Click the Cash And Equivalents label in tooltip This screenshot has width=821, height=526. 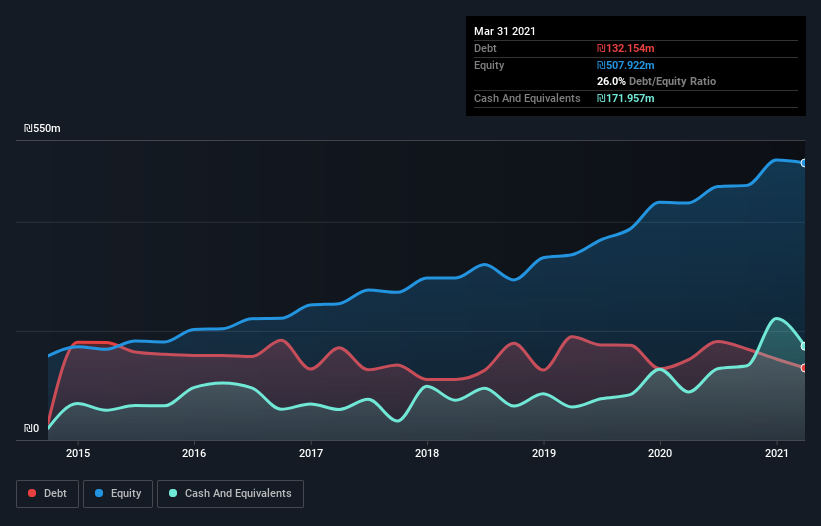pos(527,98)
